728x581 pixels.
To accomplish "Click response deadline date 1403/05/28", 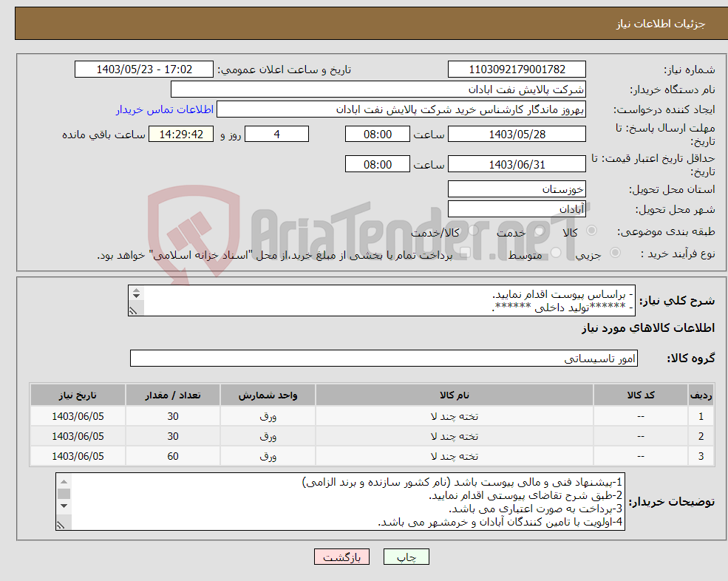I will (x=517, y=135).
